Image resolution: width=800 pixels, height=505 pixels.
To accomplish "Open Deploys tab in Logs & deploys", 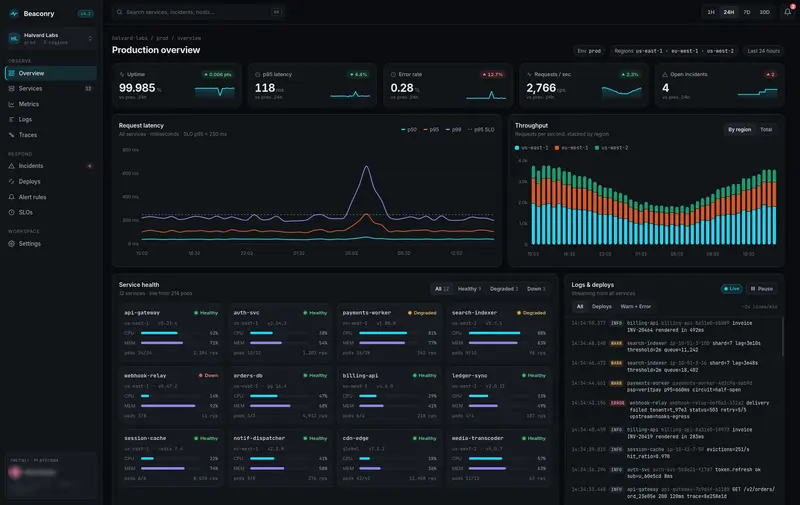I will pyautogui.click(x=602, y=307).
